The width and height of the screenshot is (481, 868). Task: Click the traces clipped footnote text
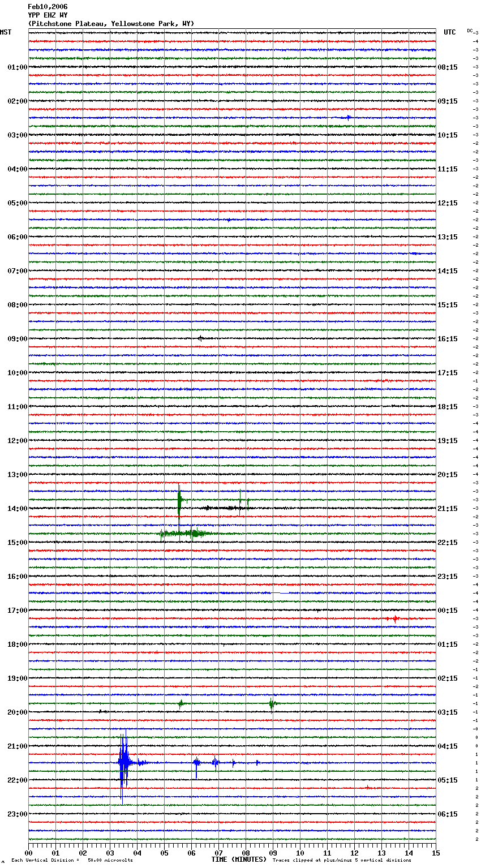[x=342, y=860]
